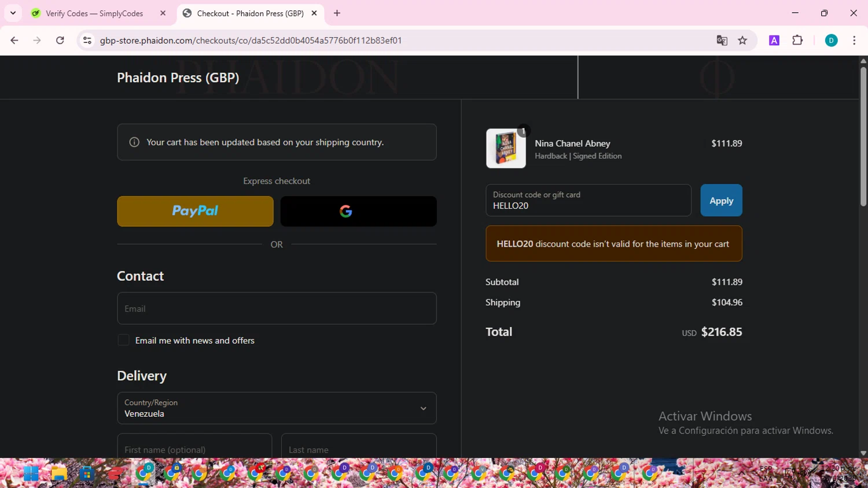868x488 pixels.
Task: Bookmark this page with star icon
Action: [742, 41]
